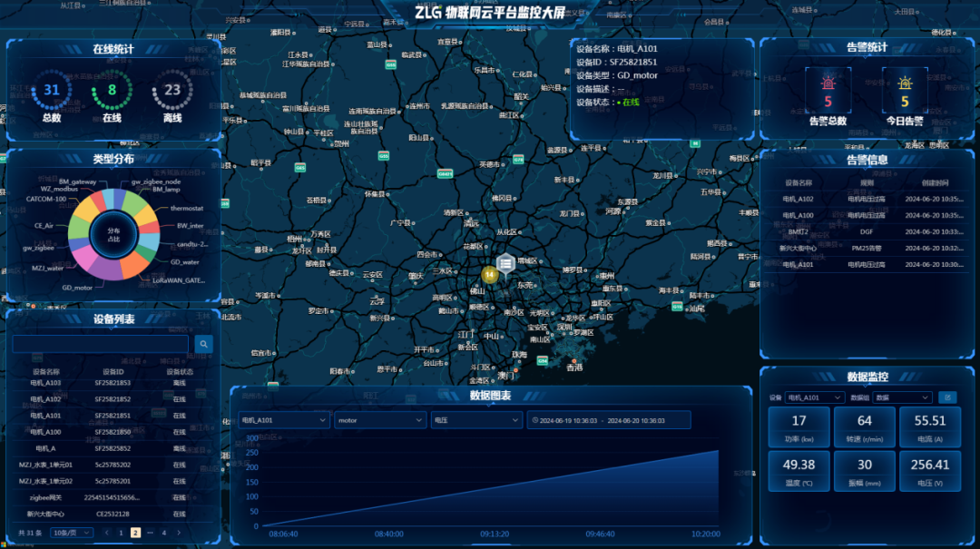The height and width of the screenshot is (549, 980).
Task: Click the 电流 (A) value card
Action: [930, 427]
